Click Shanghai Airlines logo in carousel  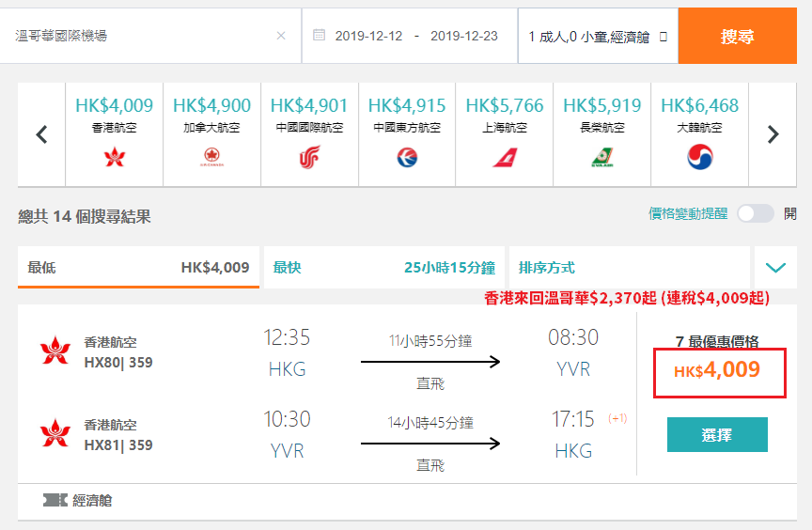click(x=505, y=157)
